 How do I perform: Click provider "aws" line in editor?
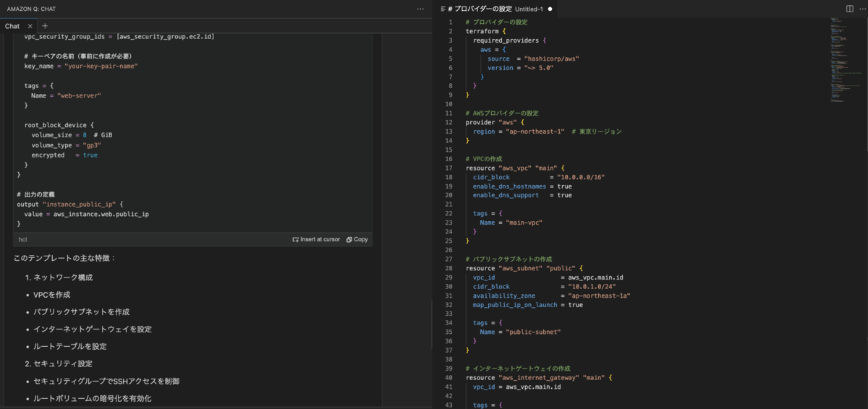coord(495,122)
